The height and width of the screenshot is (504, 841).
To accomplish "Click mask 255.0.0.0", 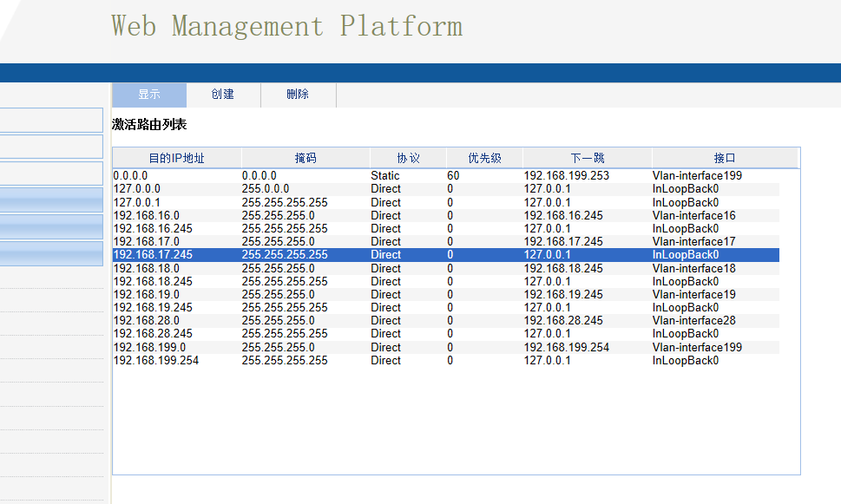I will (x=266, y=189).
